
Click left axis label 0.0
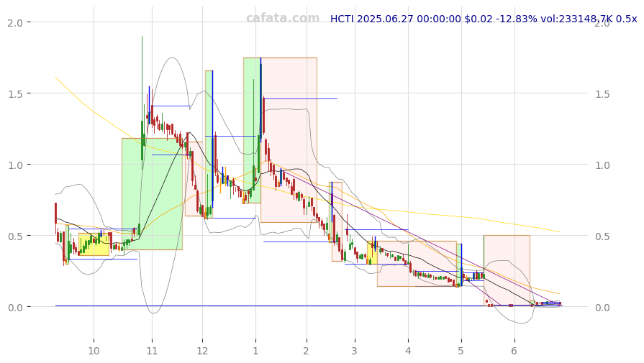click(x=15, y=307)
